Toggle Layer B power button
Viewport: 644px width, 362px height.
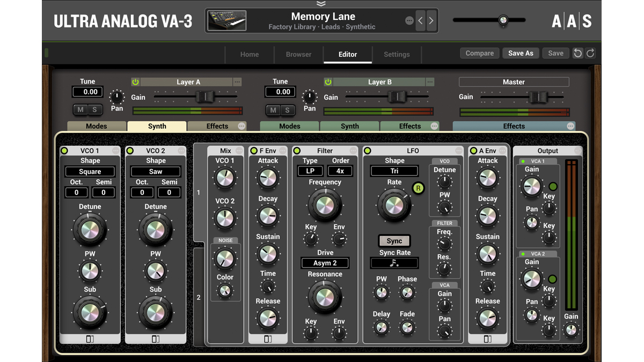click(328, 82)
